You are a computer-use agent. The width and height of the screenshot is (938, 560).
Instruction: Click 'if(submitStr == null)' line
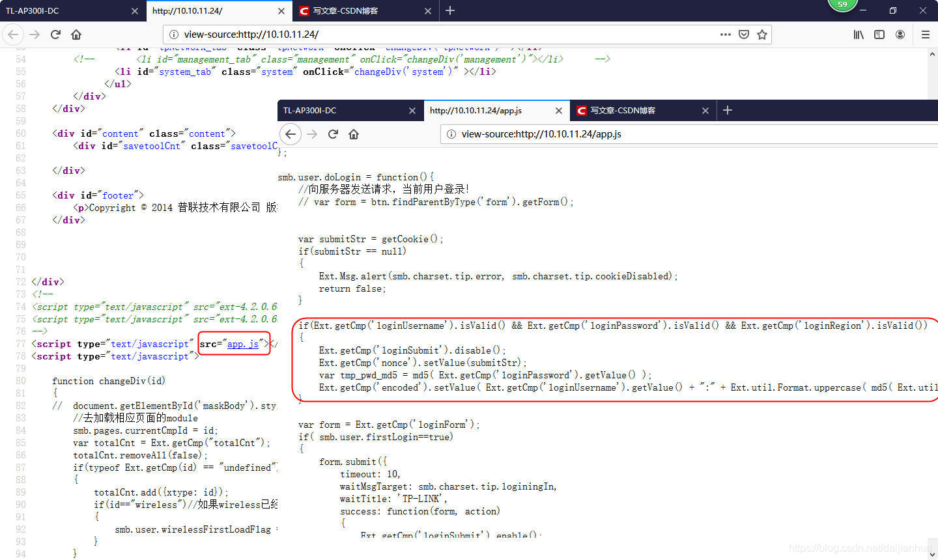[352, 251]
